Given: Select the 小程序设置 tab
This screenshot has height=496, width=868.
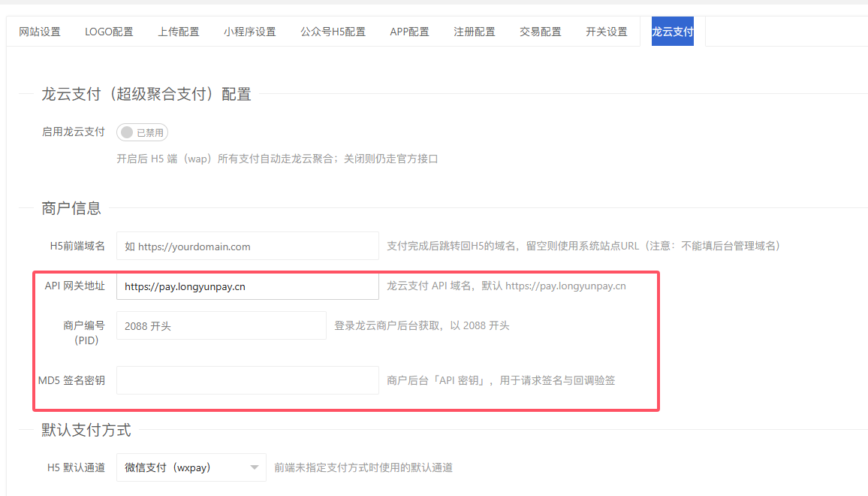Looking at the screenshot, I should (249, 32).
